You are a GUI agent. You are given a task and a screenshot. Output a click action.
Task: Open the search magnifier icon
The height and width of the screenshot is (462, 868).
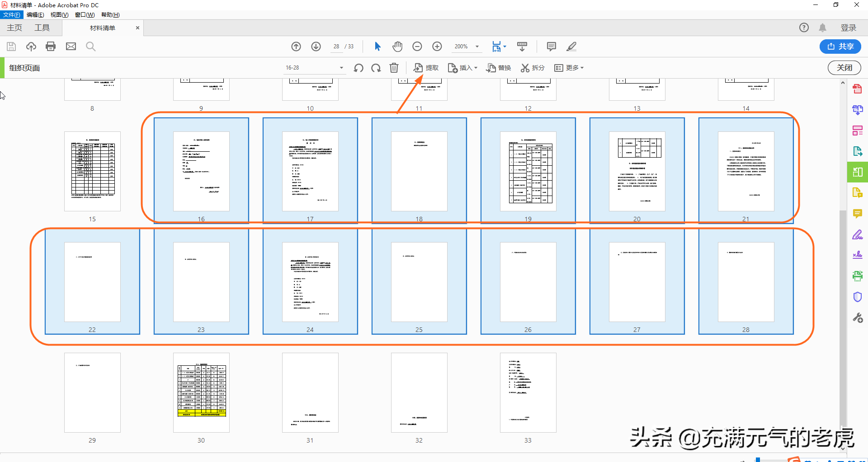[91, 47]
